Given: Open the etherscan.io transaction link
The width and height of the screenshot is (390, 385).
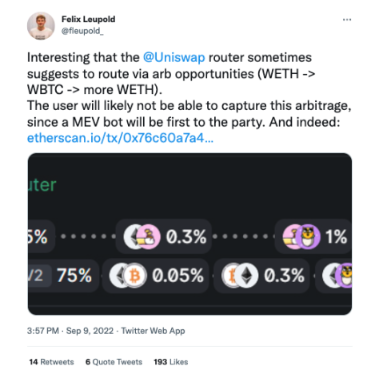Looking at the screenshot, I should 120,138.
